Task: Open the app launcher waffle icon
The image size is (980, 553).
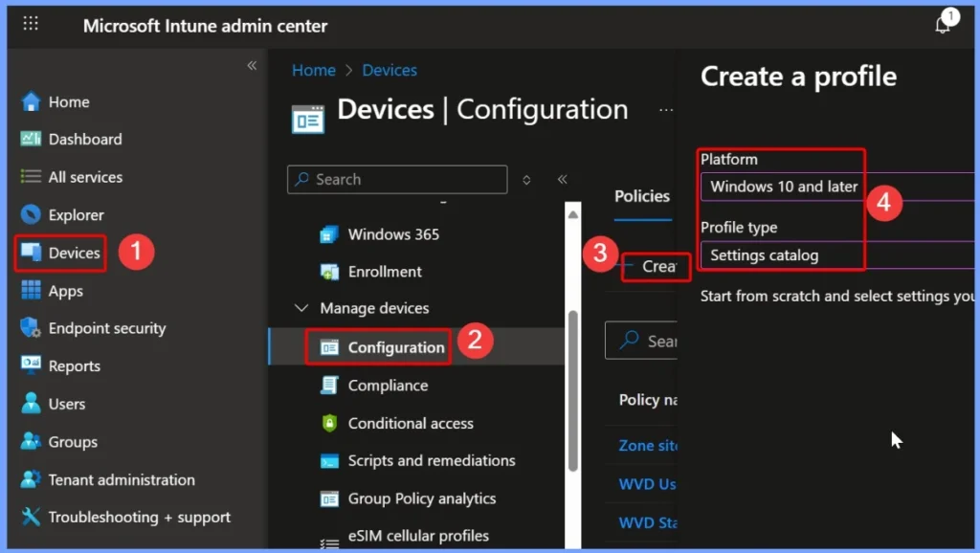Action: tap(31, 25)
